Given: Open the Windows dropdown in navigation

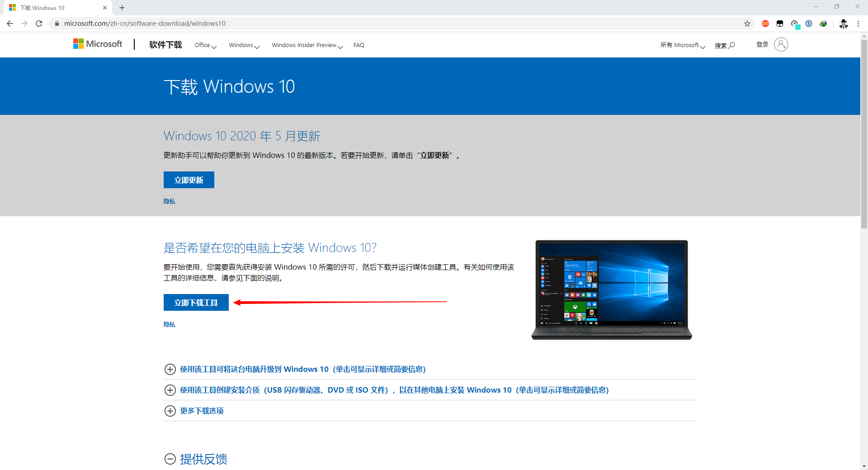Looking at the screenshot, I should [244, 45].
